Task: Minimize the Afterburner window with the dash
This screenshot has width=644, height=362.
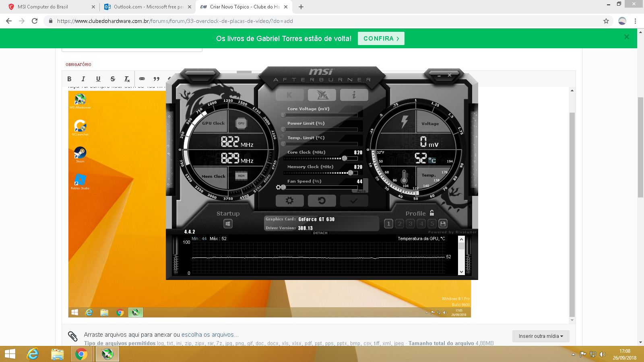Action: [439, 75]
